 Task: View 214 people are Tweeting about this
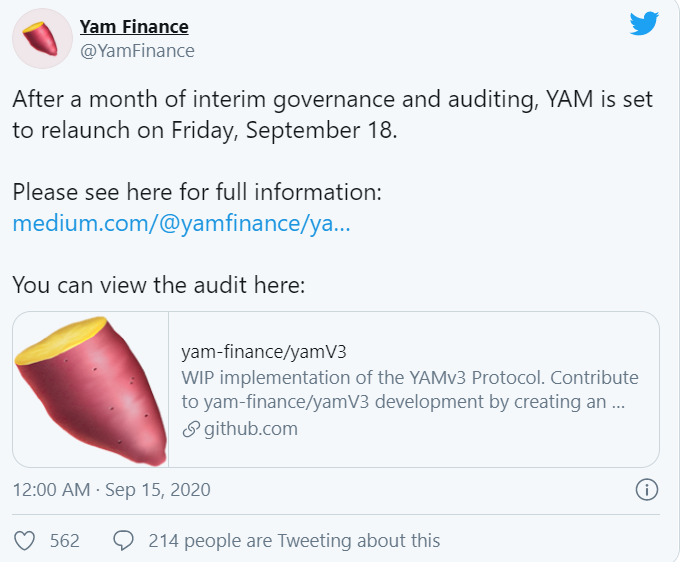click(x=294, y=541)
